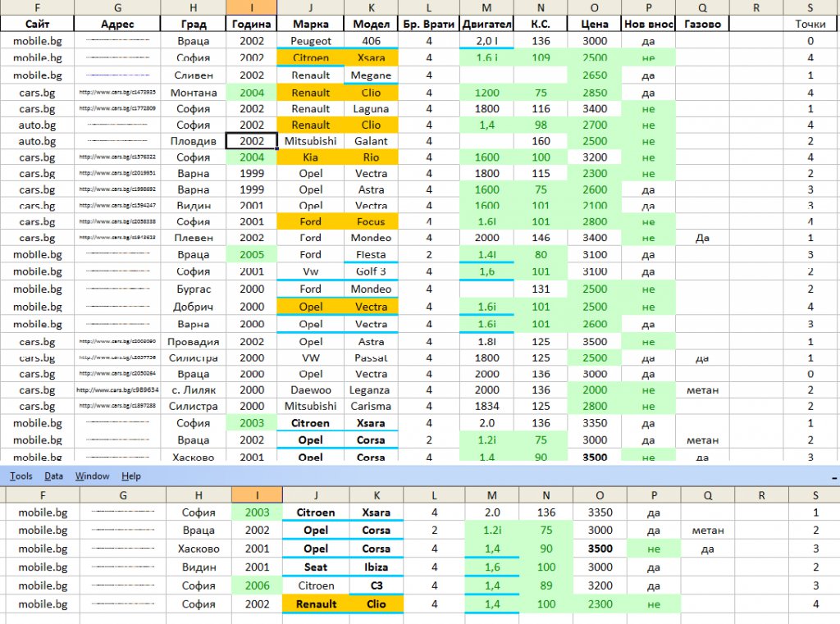
Task: Click the orange Kia cell
Action: coord(311,157)
